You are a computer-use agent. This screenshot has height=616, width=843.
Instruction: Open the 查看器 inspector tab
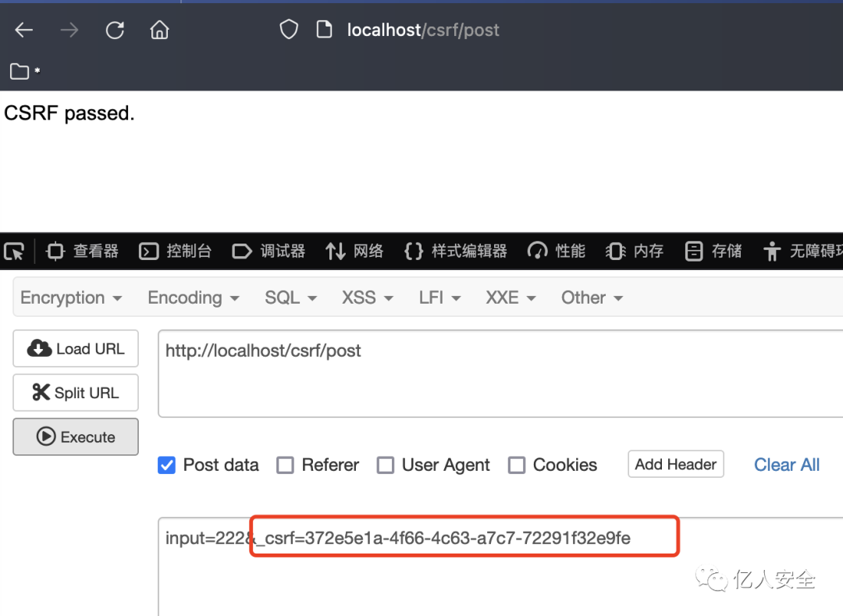82,251
